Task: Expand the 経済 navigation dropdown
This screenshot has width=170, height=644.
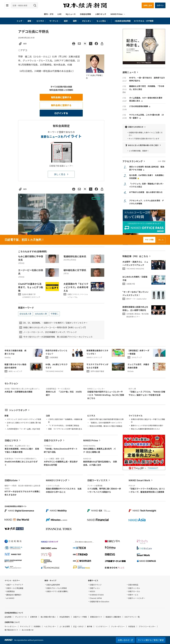Action: point(67,21)
